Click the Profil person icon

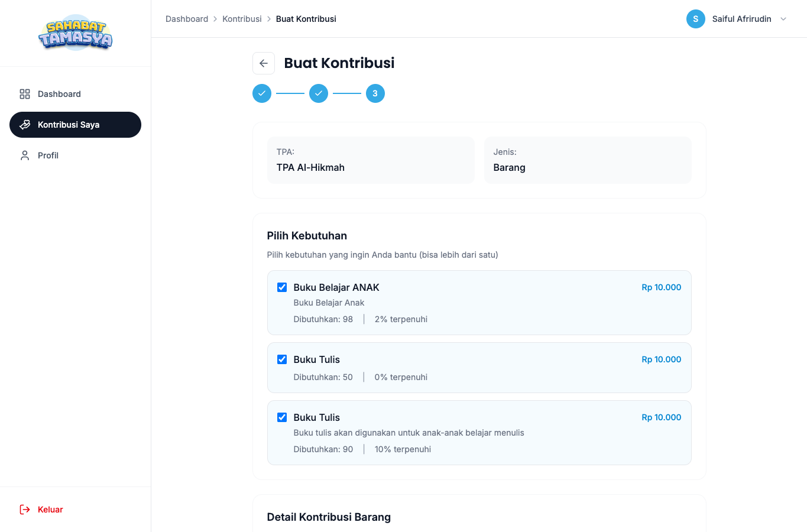click(x=25, y=155)
